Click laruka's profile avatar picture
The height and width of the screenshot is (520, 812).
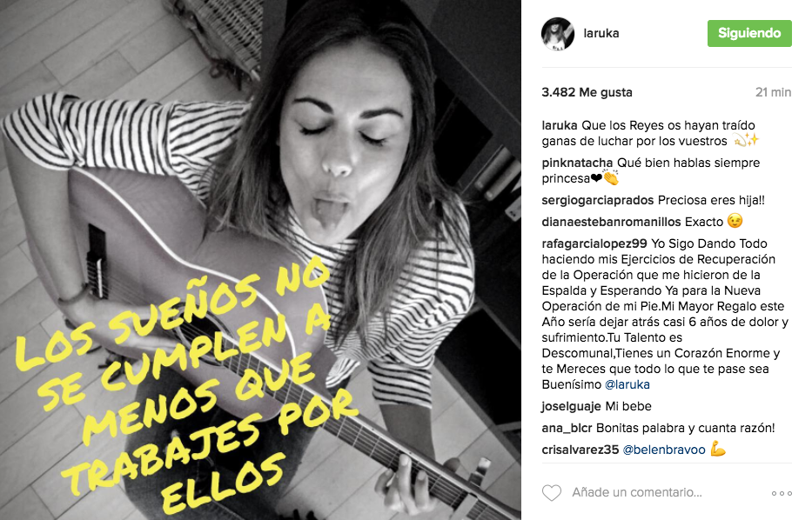(x=558, y=34)
